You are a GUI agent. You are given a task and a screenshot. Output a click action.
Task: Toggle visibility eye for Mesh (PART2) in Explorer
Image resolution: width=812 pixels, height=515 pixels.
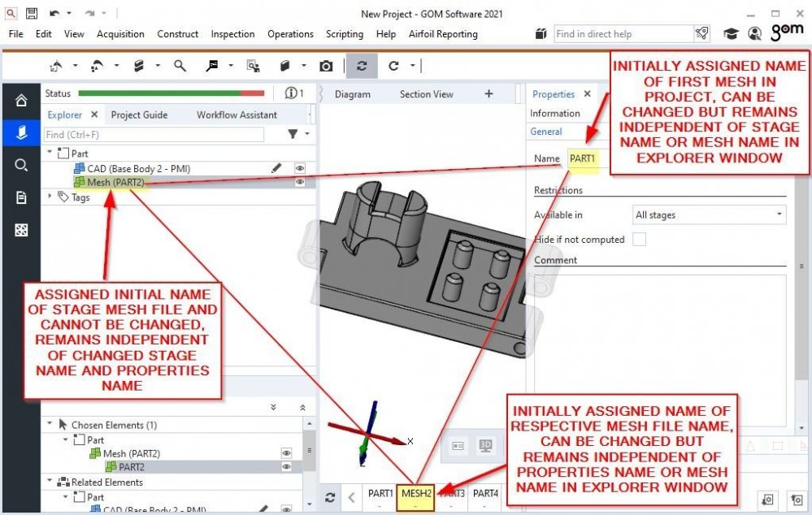click(x=300, y=183)
